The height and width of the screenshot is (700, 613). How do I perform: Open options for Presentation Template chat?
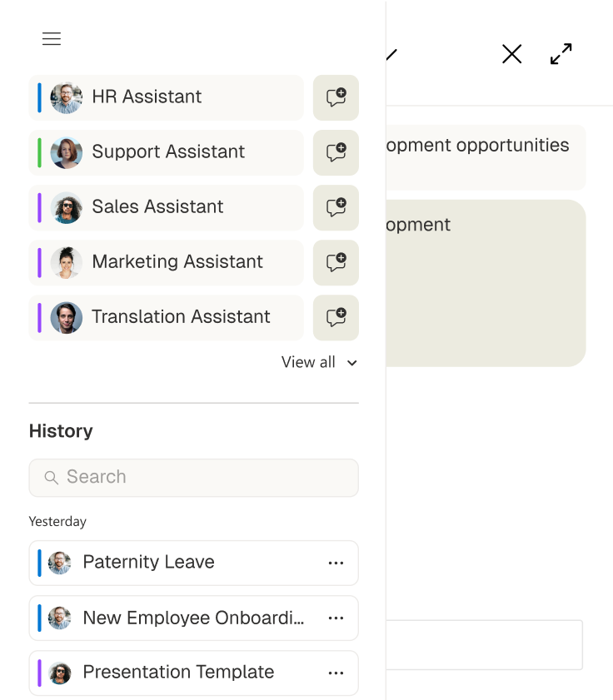point(336,673)
